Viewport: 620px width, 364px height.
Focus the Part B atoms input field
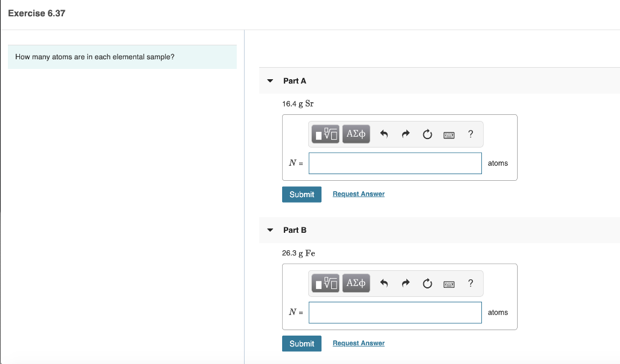(395, 313)
